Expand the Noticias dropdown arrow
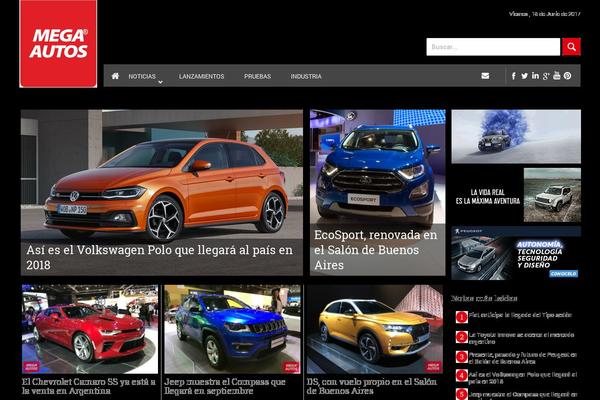 coord(160,82)
